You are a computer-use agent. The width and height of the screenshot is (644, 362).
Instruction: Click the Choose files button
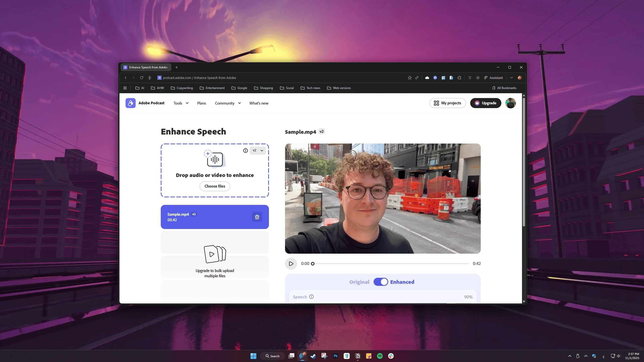(x=215, y=186)
